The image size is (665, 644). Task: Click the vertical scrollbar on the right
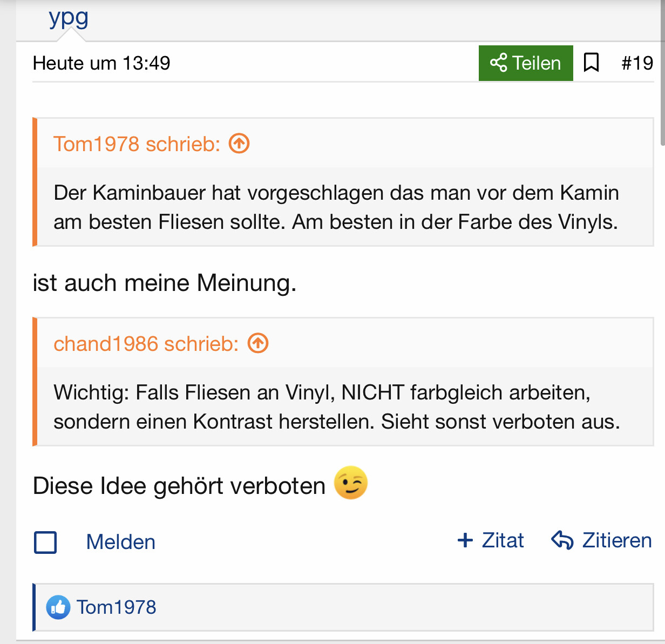662,81
